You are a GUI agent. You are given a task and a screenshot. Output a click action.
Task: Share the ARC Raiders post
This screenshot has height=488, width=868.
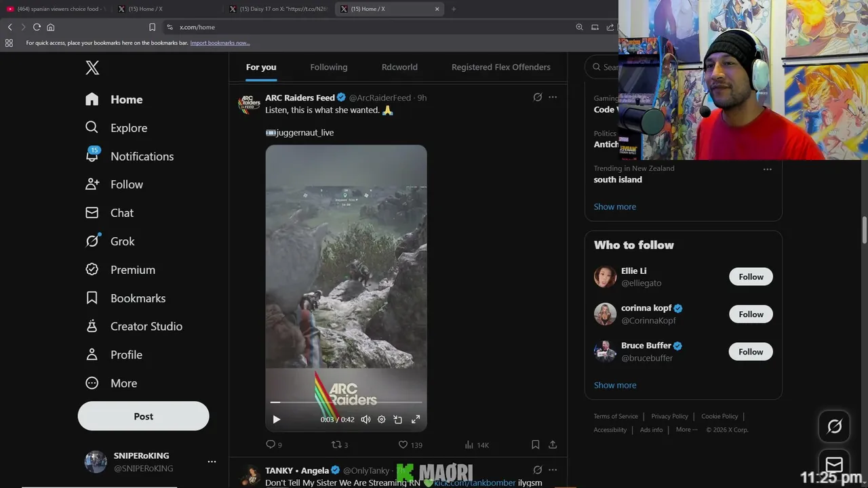[553, 445]
